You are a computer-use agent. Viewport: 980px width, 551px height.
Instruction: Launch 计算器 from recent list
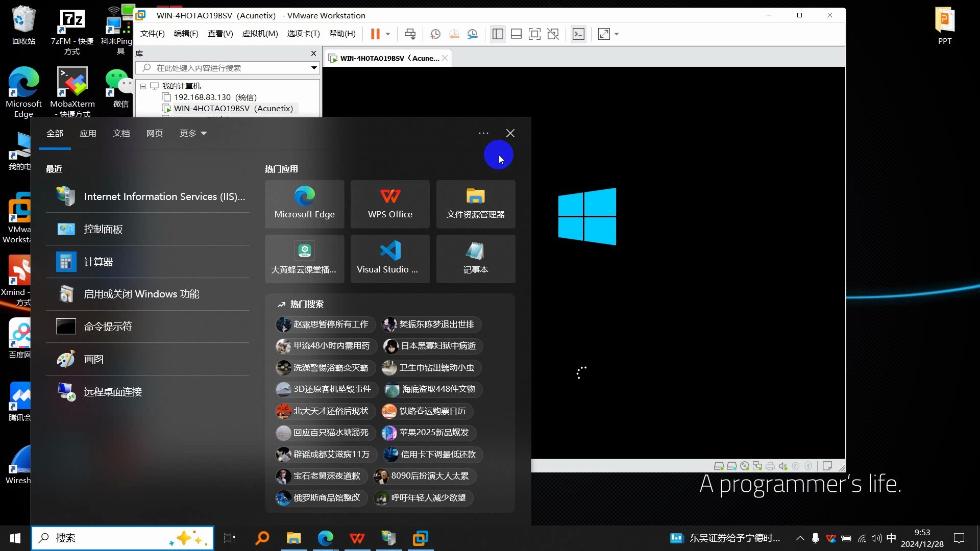148,262
